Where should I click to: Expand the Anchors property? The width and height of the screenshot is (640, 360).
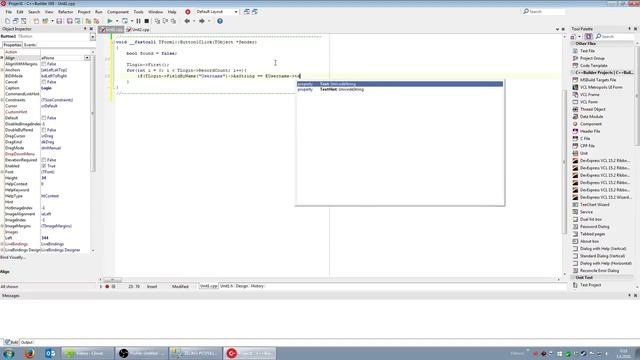coord(2,70)
